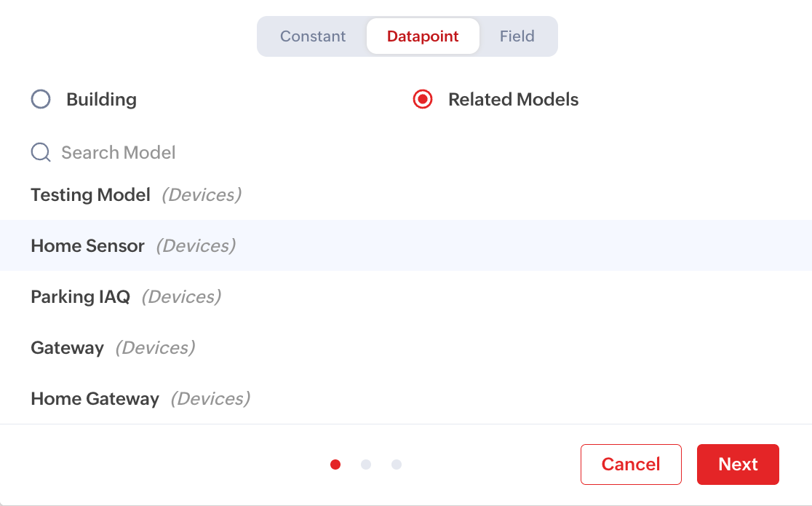The height and width of the screenshot is (506, 812).
Task: Go to first step indicator dot
Action: (x=335, y=465)
